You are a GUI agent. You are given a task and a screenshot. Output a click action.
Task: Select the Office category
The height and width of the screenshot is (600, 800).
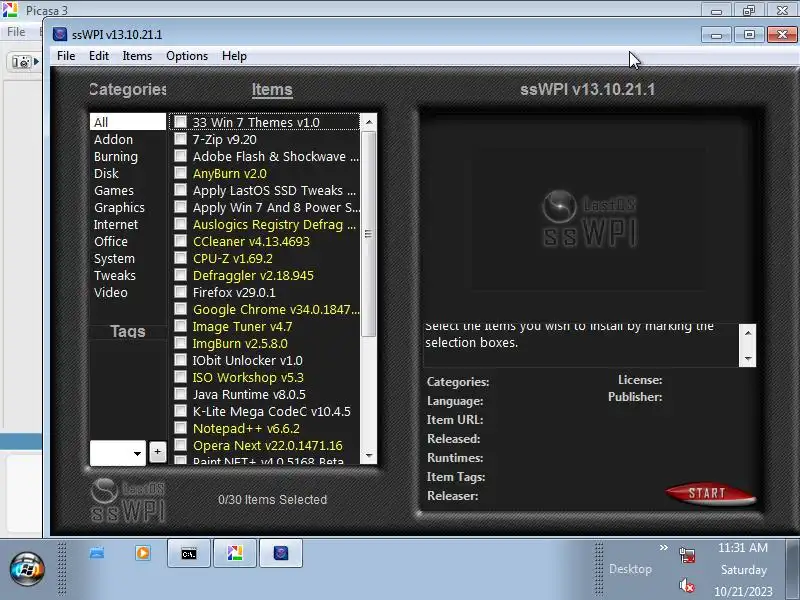click(128, 241)
